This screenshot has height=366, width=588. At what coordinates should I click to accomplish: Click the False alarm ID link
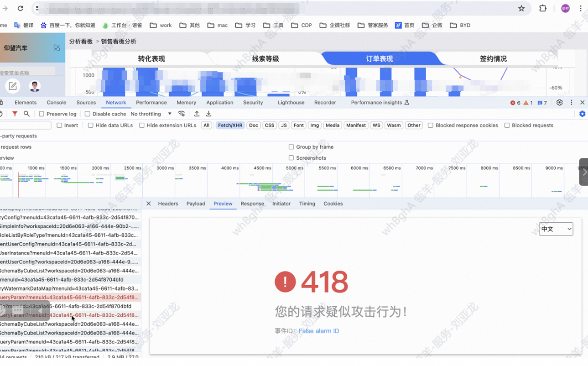[x=318, y=331]
